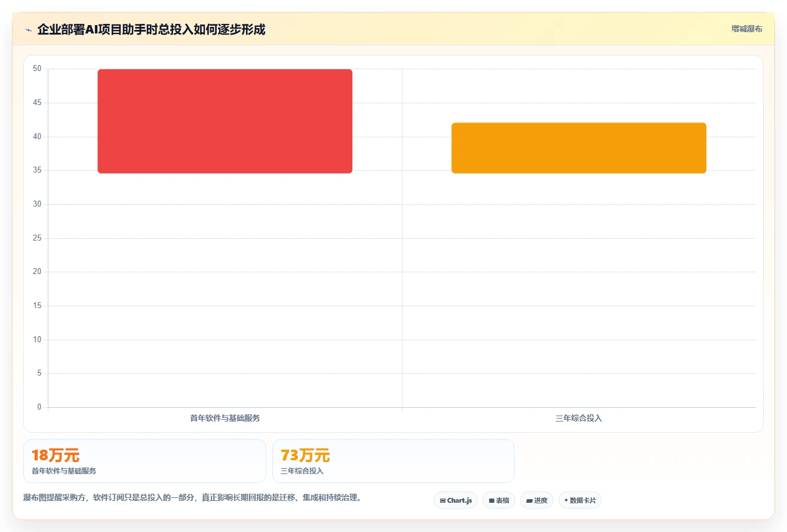Select the 数据卡片 chip
The width and height of the screenshot is (787, 532).
point(580,500)
